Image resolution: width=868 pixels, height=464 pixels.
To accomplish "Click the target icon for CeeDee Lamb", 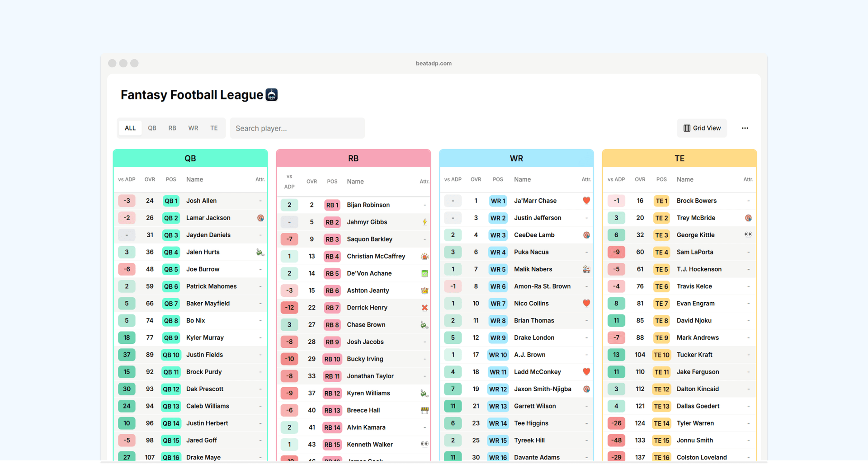I will click(x=586, y=235).
